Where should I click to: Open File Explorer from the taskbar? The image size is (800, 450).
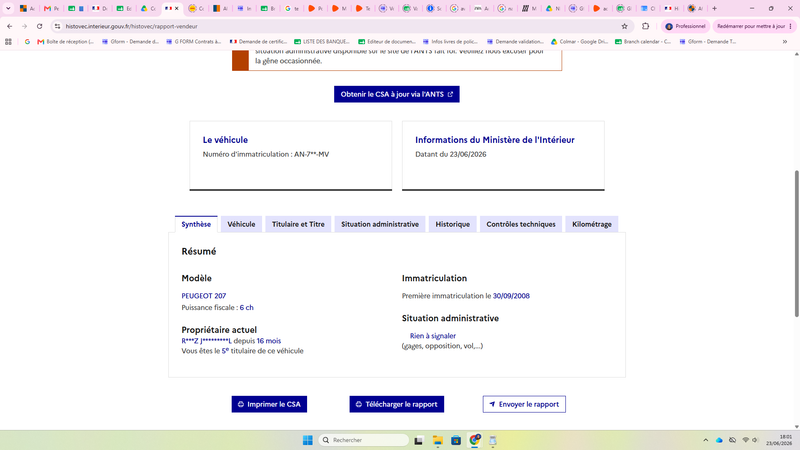click(x=437, y=440)
